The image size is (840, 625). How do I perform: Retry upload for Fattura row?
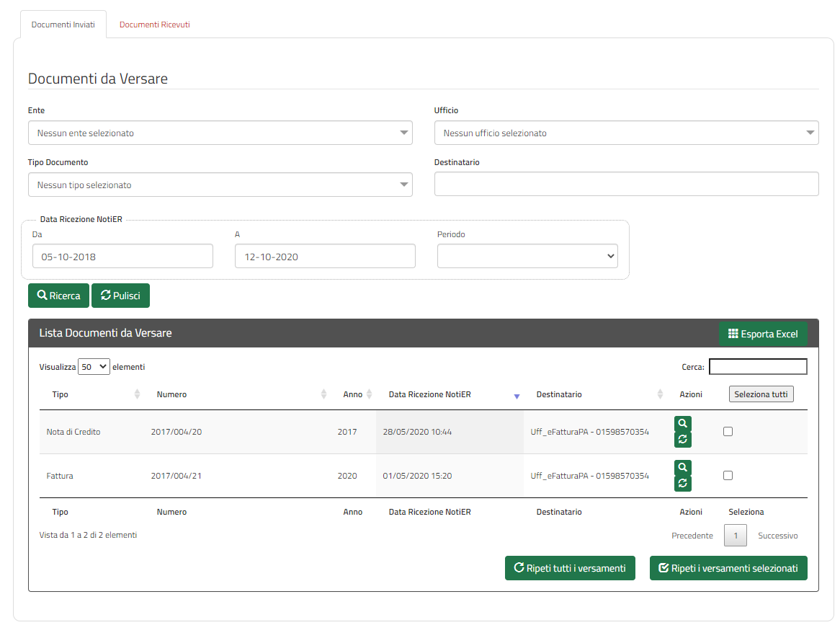click(682, 484)
